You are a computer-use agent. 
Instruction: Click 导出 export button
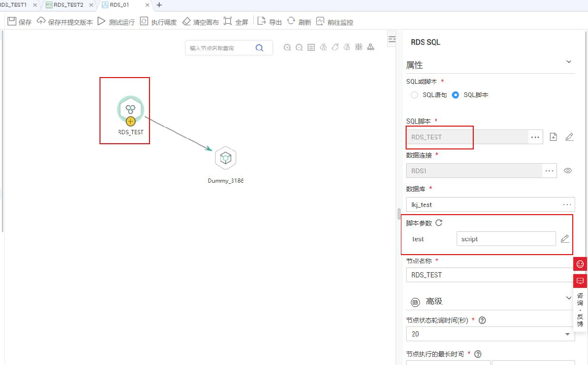pyautogui.click(x=269, y=22)
